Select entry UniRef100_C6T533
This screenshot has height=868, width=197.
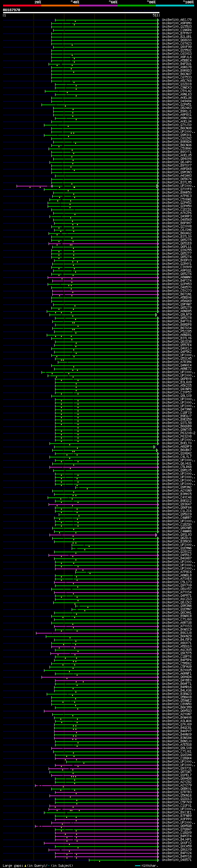(x=177, y=78)
